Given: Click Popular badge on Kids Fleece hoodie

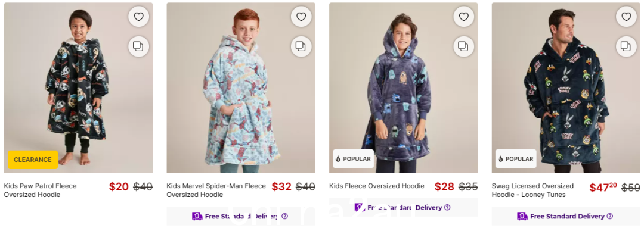Looking at the screenshot, I should [353, 159].
